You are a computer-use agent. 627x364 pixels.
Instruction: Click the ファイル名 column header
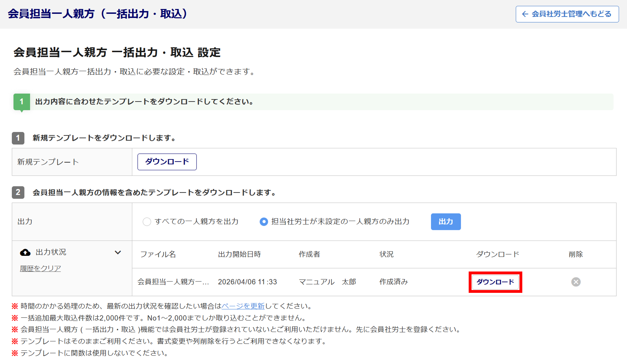click(x=158, y=254)
